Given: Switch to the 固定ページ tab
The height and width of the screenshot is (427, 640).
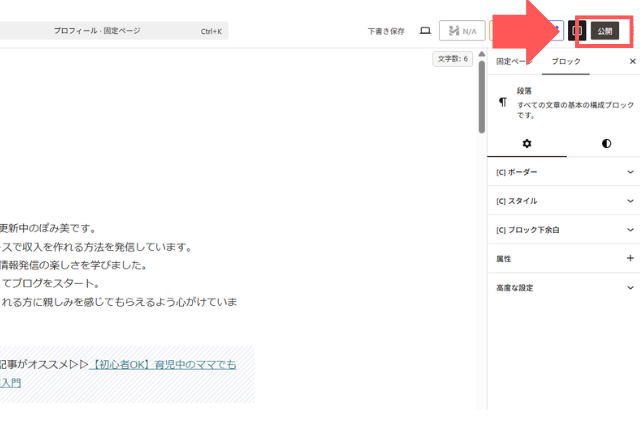Looking at the screenshot, I should [513, 61].
